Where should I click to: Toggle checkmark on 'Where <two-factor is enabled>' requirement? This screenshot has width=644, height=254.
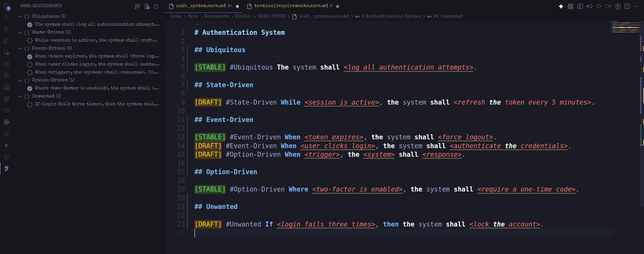coord(30,88)
